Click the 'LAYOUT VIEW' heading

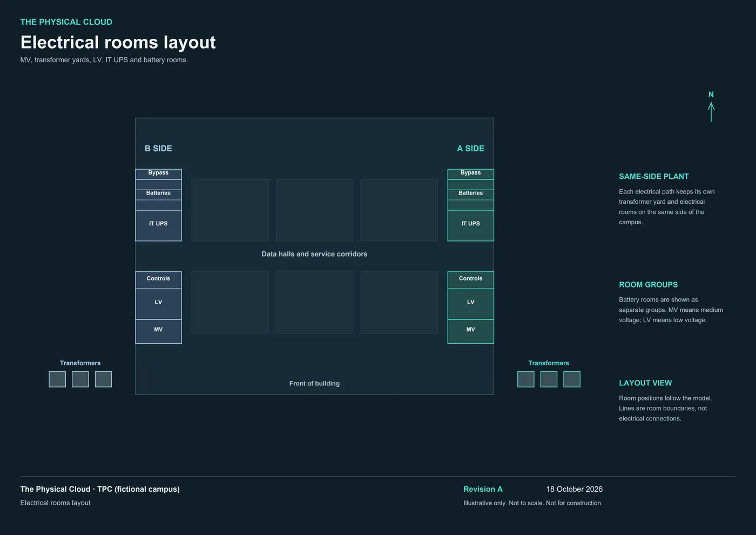tap(645, 383)
